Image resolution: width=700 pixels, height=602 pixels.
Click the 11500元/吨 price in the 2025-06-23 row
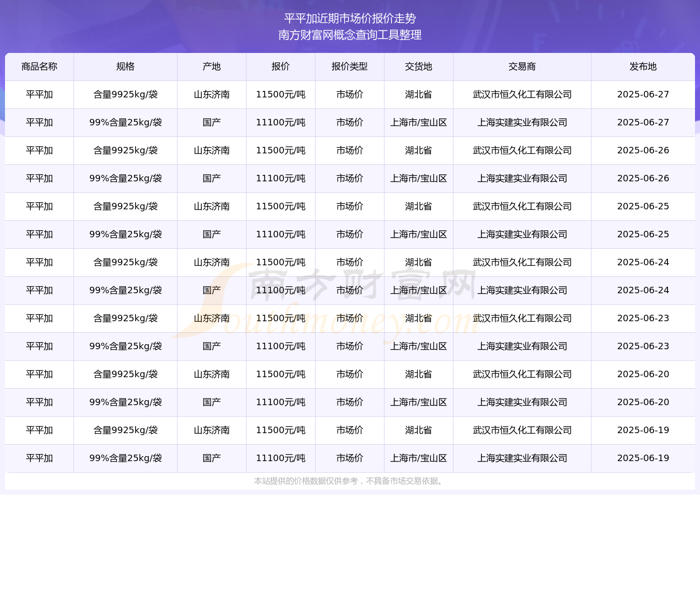[281, 318]
